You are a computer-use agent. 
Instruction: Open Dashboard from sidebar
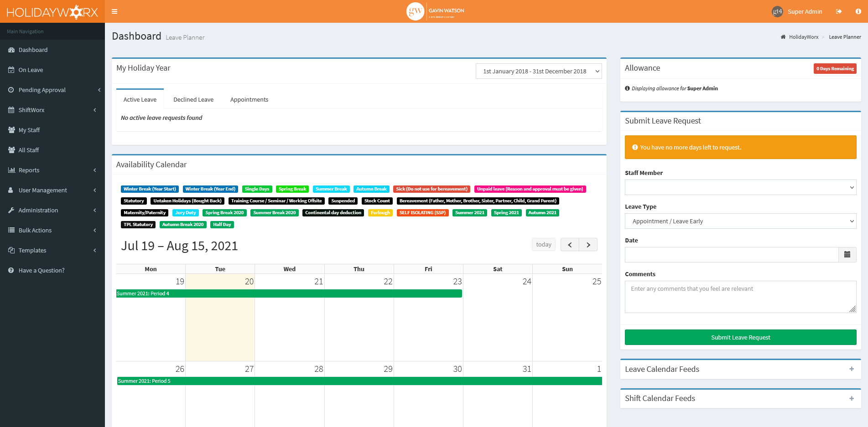[52, 50]
